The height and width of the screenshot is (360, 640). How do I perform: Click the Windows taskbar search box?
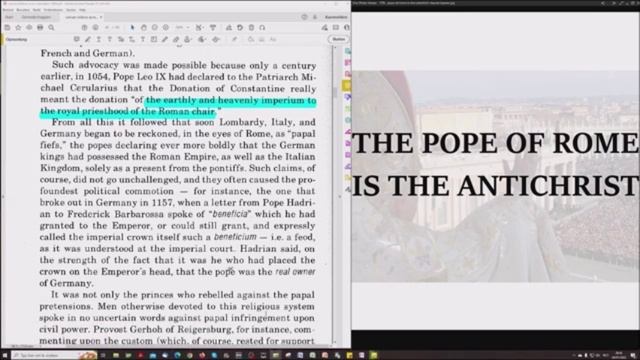(x=54, y=356)
